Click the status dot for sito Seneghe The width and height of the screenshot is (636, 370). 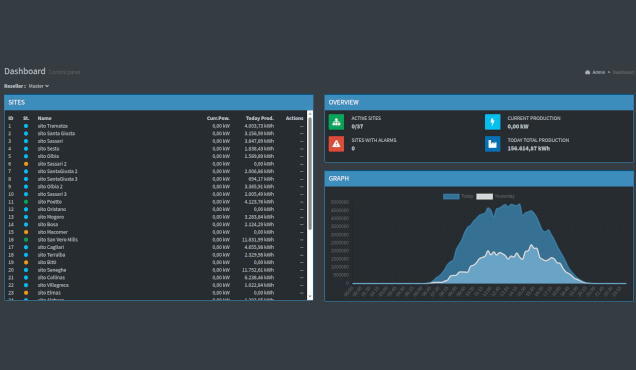tap(26, 270)
